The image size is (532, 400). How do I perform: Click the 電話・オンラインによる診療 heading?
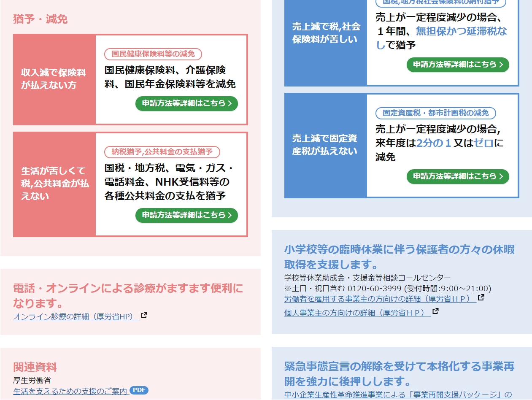pyautogui.click(x=128, y=296)
